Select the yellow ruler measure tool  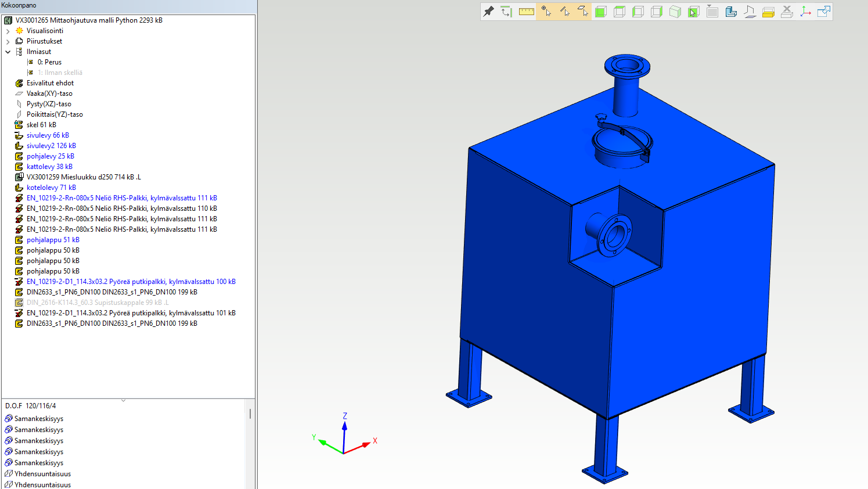click(x=526, y=12)
